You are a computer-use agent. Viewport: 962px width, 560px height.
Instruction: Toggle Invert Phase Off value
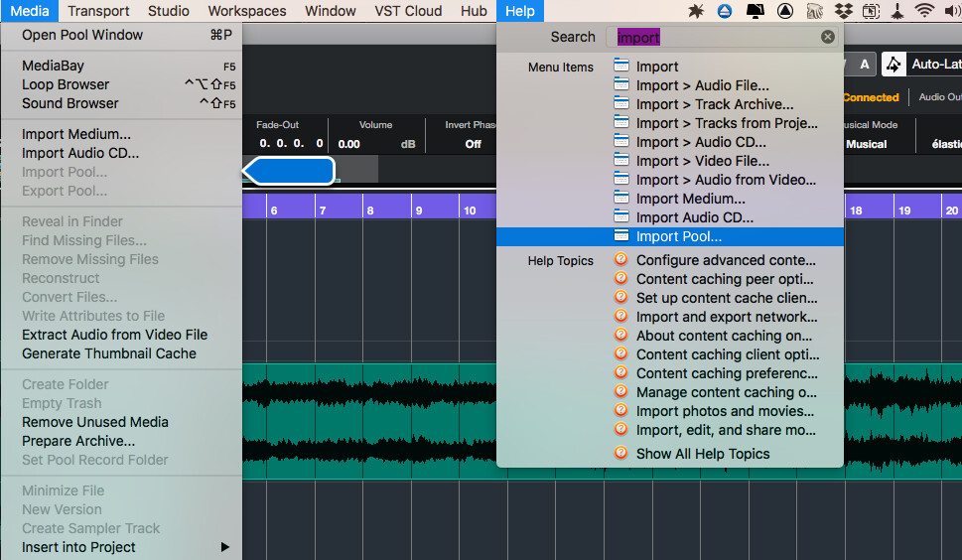(x=473, y=144)
